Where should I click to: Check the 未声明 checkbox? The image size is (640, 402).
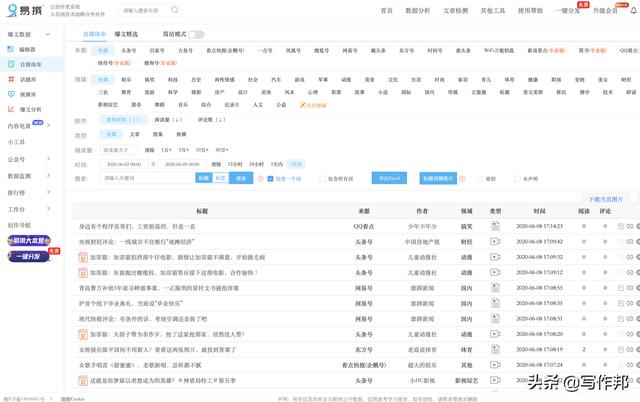pos(517,179)
